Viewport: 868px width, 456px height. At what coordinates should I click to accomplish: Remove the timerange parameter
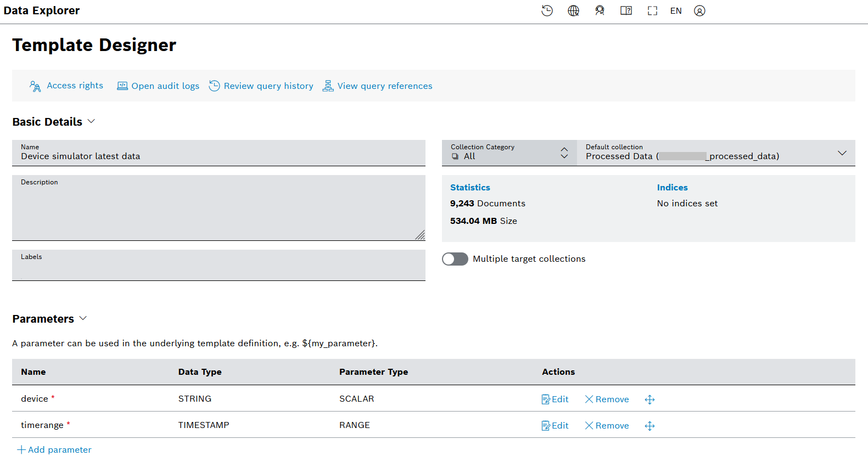pyautogui.click(x=607, y=426)
